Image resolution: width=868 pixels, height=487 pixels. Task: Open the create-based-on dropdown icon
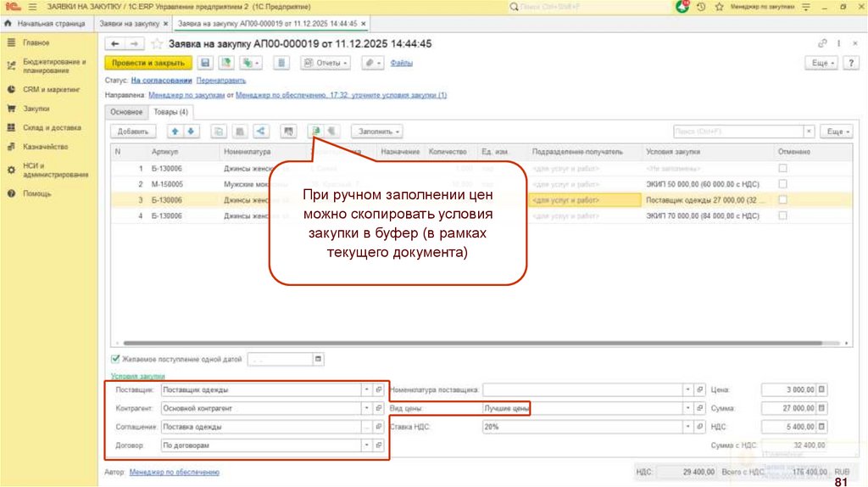[x=250, y=63]
